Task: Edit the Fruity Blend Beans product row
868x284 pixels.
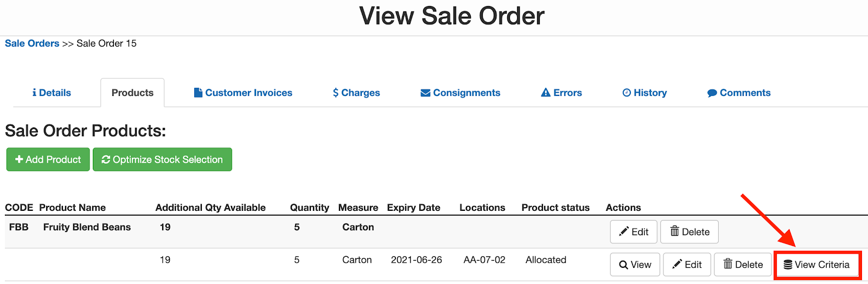Action: tap(633, 232)
